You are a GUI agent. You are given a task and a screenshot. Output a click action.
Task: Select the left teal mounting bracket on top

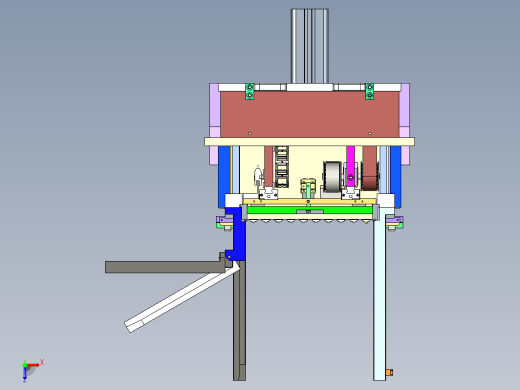[250, 91]
